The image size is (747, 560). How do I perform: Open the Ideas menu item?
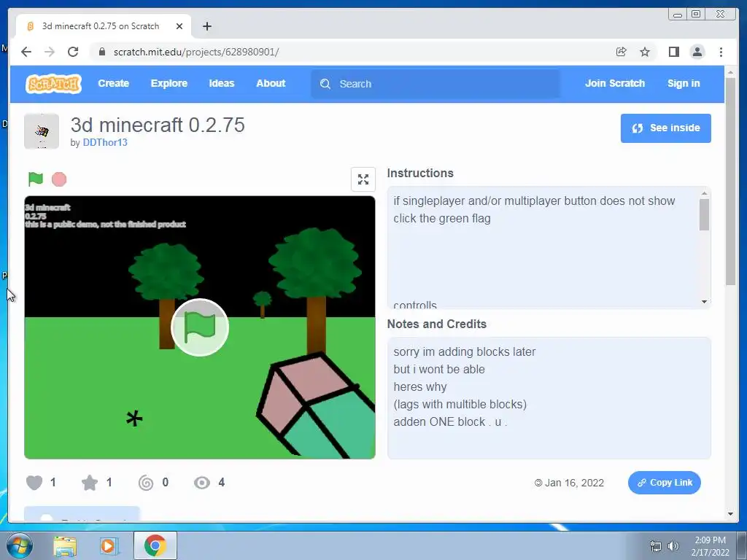pyautogui.click(x=222, y=83)
